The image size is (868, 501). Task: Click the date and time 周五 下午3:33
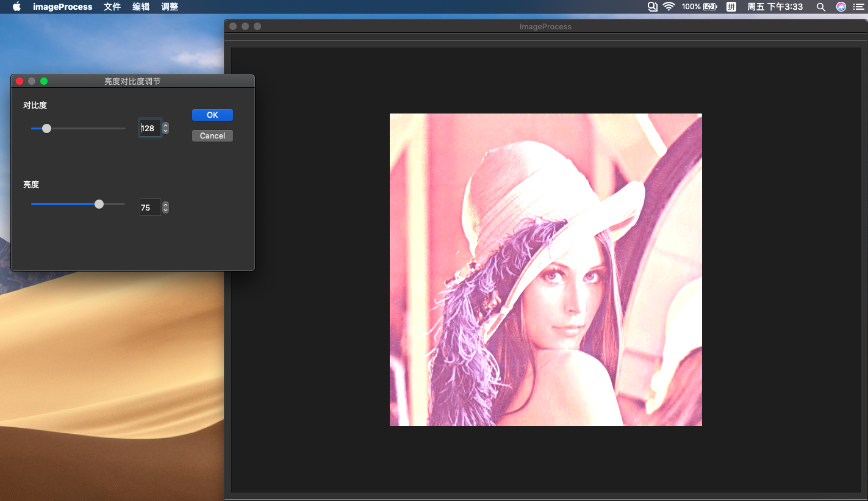click(775, 7)
